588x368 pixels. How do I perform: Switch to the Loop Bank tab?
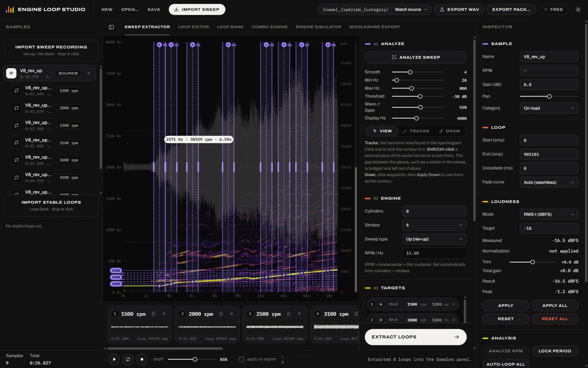coord(230,27)
